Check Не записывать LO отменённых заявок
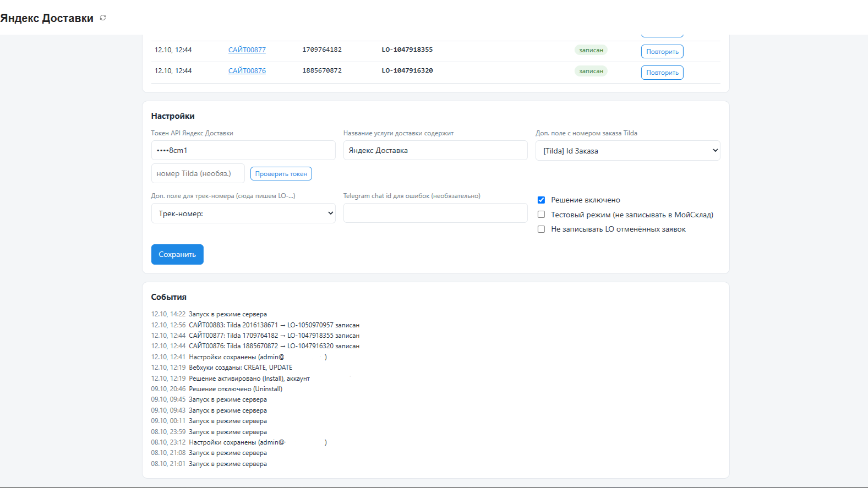The height and width of the screenshot is (488, 868). (542, 229)
